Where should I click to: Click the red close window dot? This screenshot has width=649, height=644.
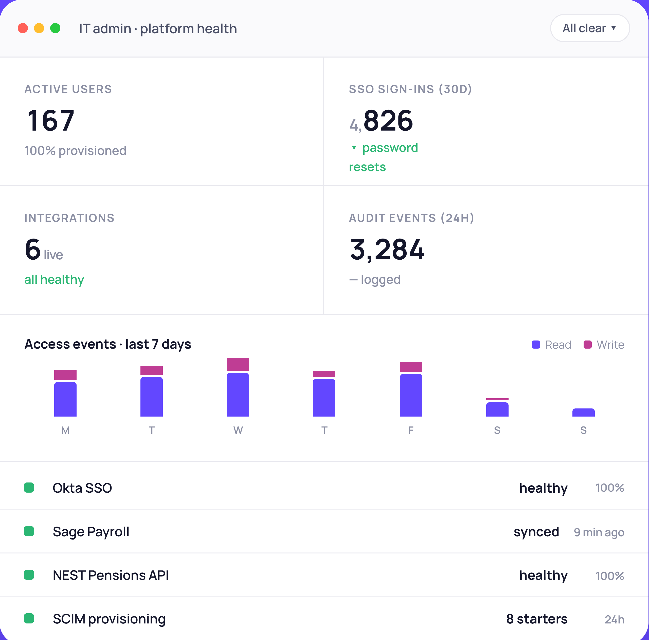23,28
